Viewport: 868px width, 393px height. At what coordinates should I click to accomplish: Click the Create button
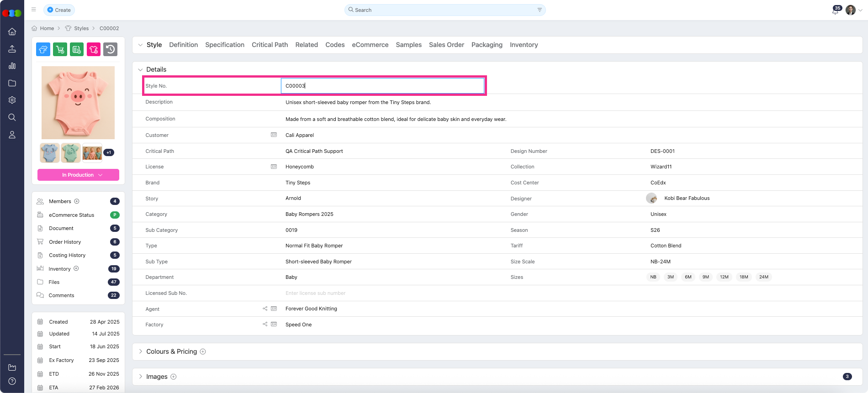[59, 10]
